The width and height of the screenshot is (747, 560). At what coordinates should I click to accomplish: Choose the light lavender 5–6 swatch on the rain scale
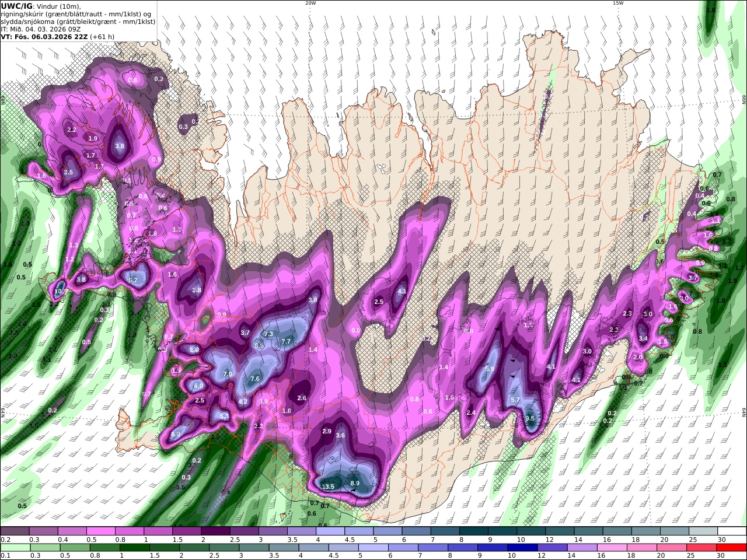[373, 548]
